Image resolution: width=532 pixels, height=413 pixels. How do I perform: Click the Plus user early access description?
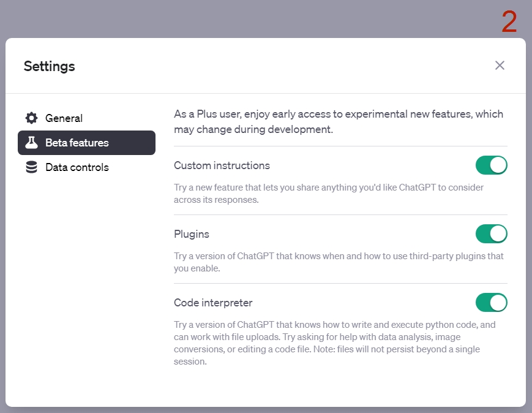(339, 121)
